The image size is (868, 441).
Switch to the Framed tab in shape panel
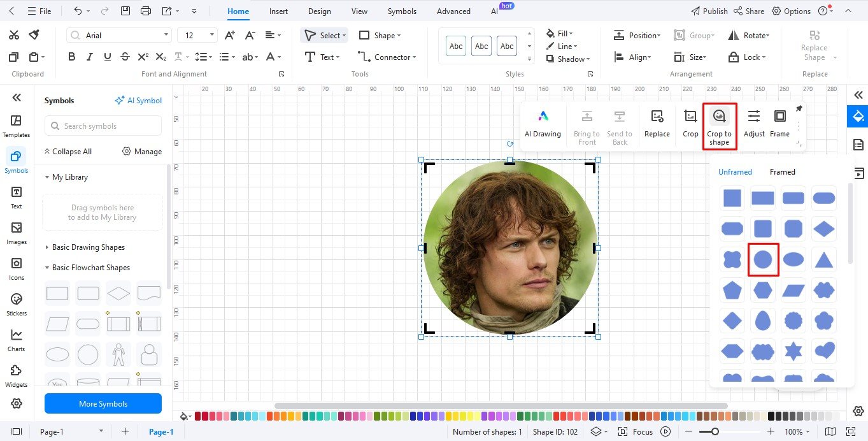782,171
